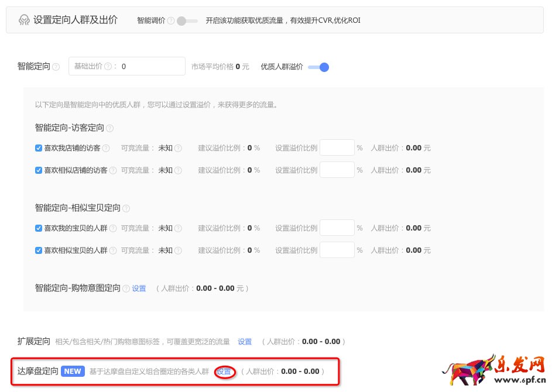
Task: Open 设置 link for 购物意图定向
Action: (139, 288)
